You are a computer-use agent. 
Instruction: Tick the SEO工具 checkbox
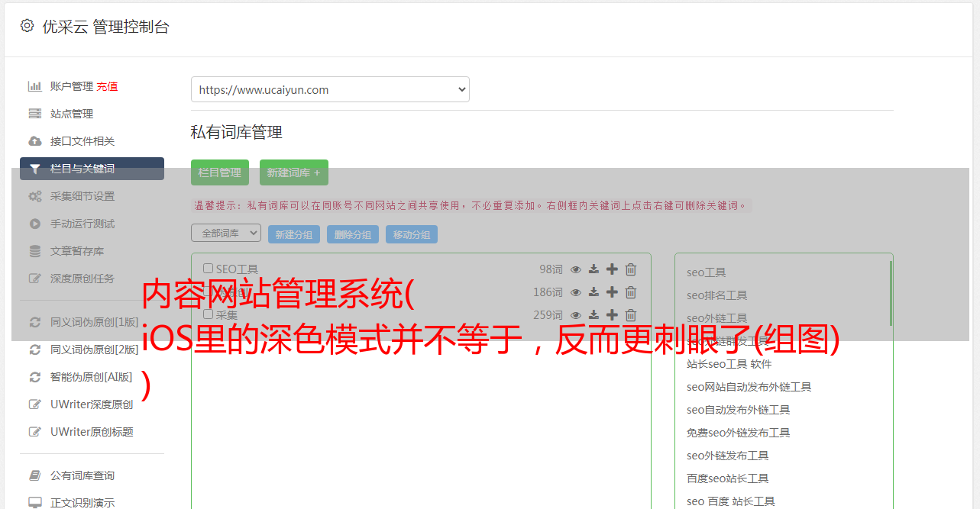coord(208,269)
